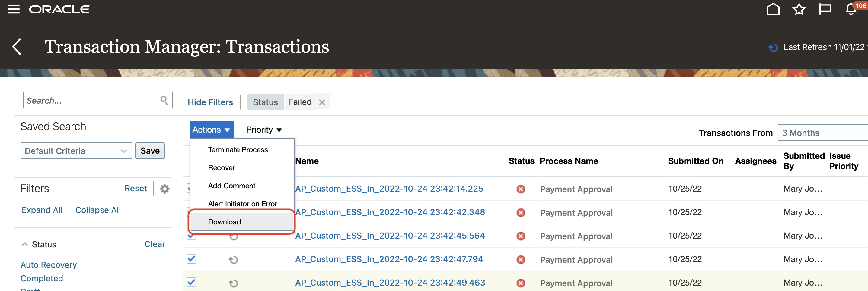This screenshot has width=868, height=291.
Task: Go to the Home icon
Action: click(773, 9)
